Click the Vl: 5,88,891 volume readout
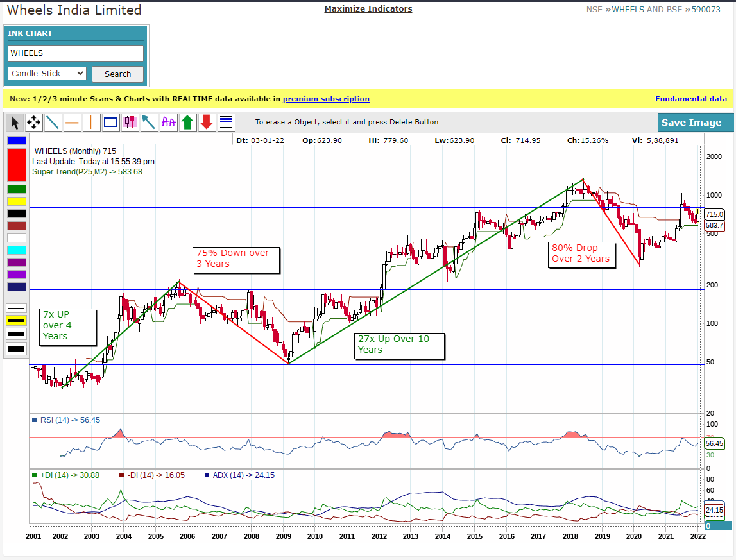This screenshot has height=560, width=736. point(655,140)
